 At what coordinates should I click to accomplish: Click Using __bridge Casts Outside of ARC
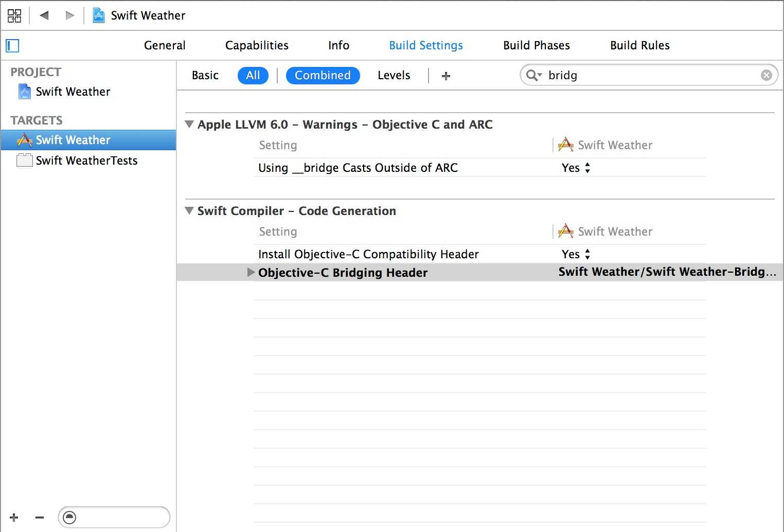pyautogui.click(x=358, y=168)
